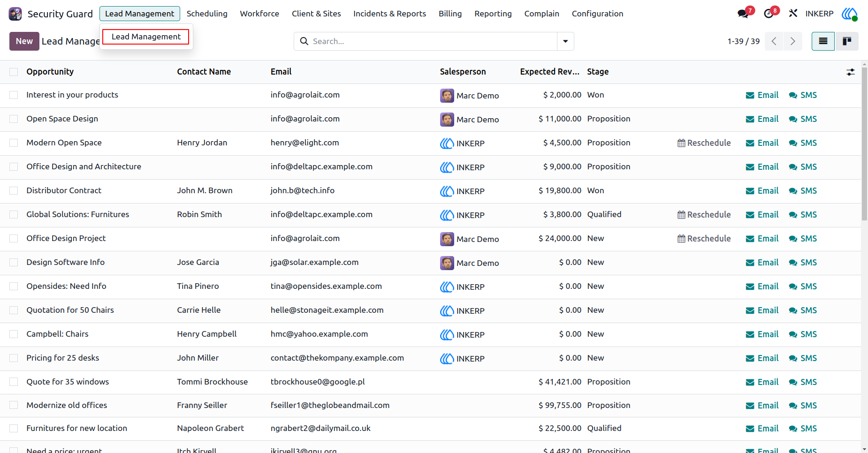
Task: Open optional columns adjust settings icon
Action: tap(850, 72)
